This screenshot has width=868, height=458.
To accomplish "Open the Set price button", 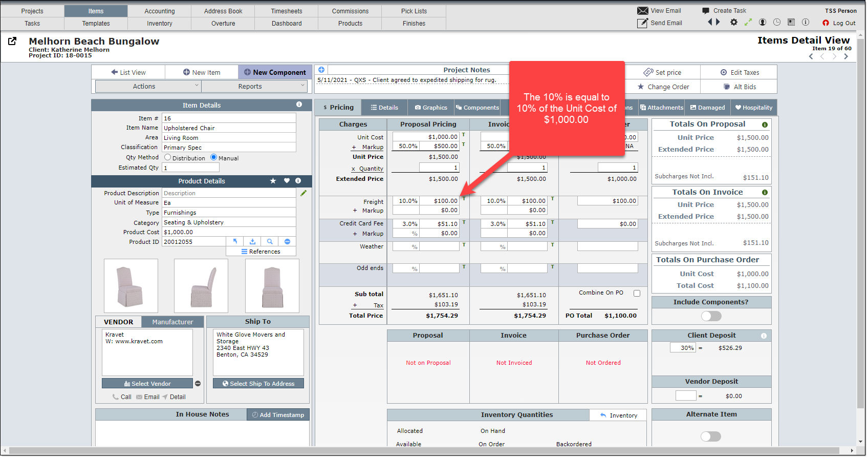I will click(663, 72).
